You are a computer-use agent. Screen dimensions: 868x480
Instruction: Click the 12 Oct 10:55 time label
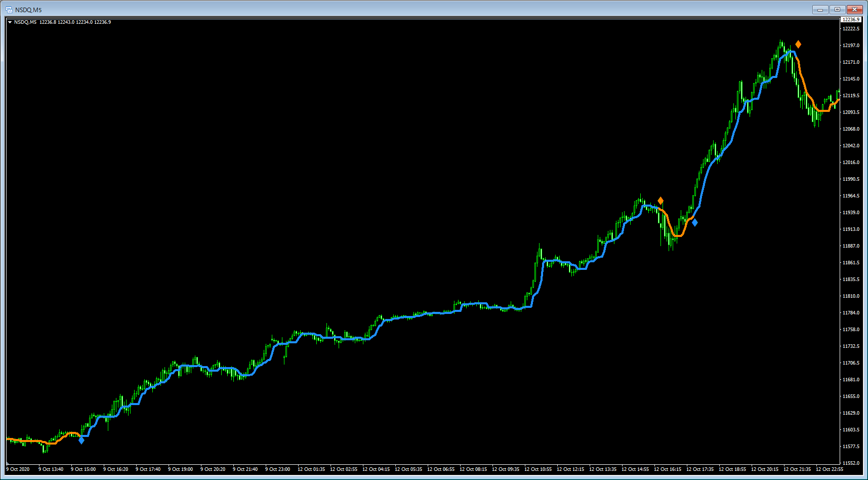tap(538, 469)
